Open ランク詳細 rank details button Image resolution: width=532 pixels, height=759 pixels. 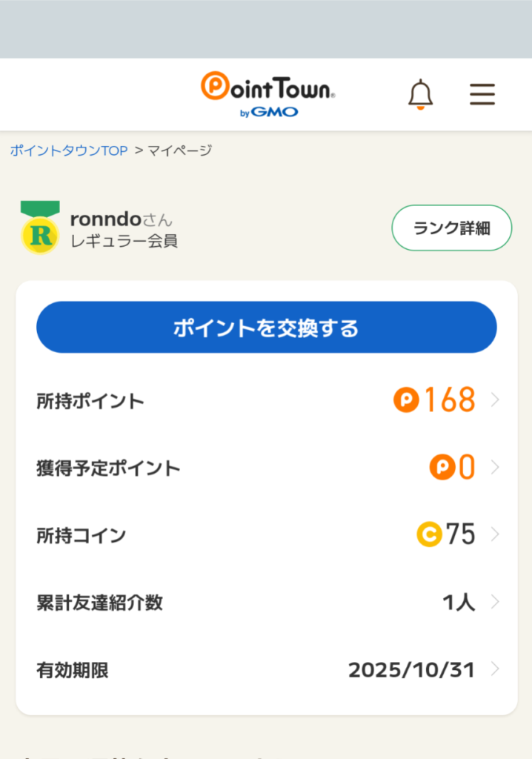tap(451, 228)
